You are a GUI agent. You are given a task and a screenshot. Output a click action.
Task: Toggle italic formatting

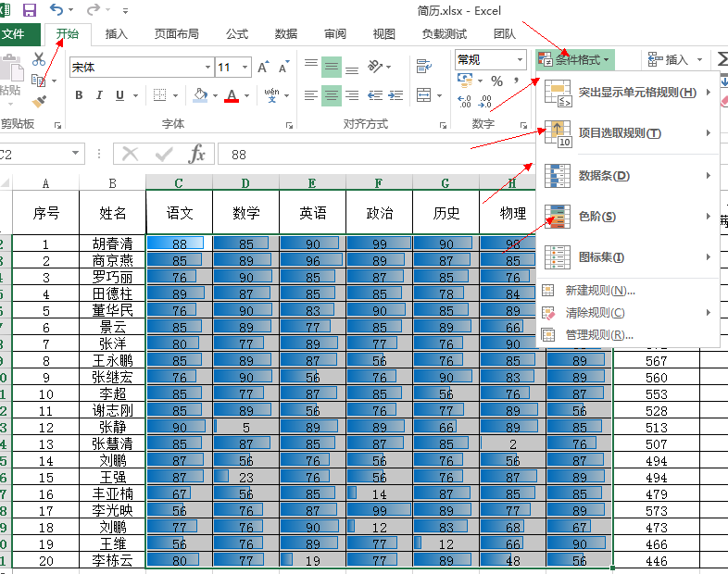click(x=99, y=95)
